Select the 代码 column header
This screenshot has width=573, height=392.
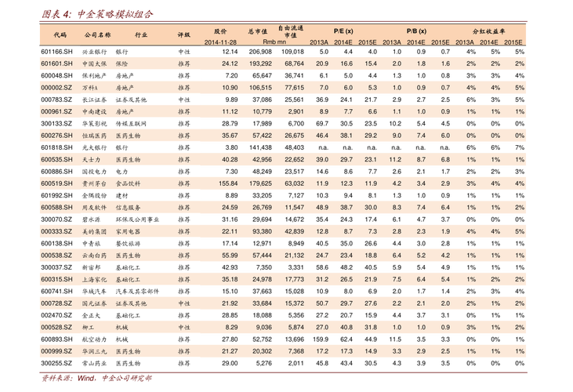tap(60, 35)
